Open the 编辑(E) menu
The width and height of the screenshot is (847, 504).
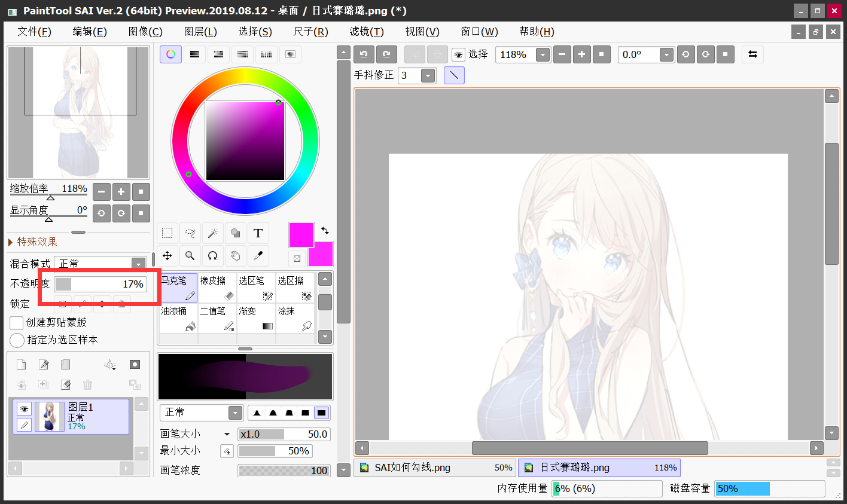[x=90, y=32]
